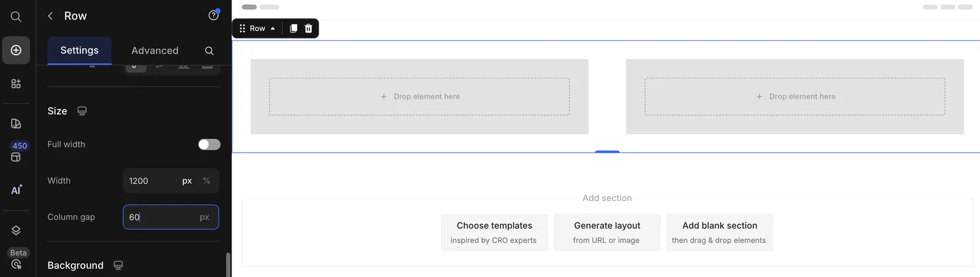Screen dimensions: 980x277
Task: Open the AI assistant icon
Action: click(17, 190)
